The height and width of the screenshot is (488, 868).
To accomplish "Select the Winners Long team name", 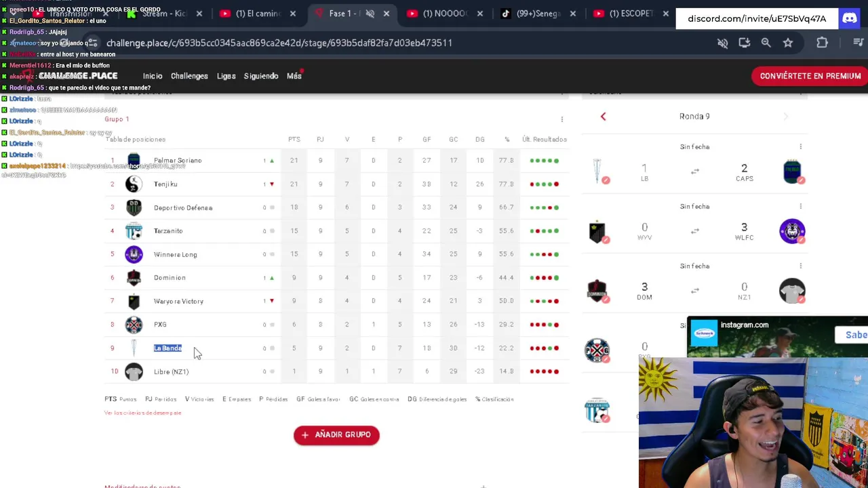I will pyautogui.click(x=176, y=254).
